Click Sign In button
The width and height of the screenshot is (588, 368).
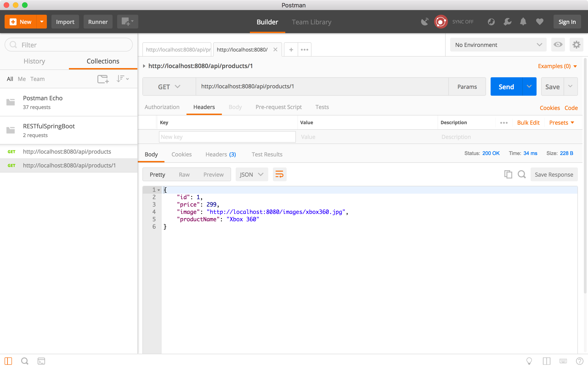[x=567, y=22]
